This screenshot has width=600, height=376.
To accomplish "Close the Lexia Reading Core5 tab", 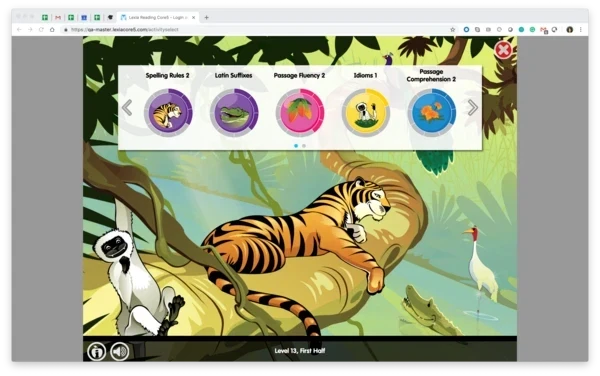I will coord(194,17).
